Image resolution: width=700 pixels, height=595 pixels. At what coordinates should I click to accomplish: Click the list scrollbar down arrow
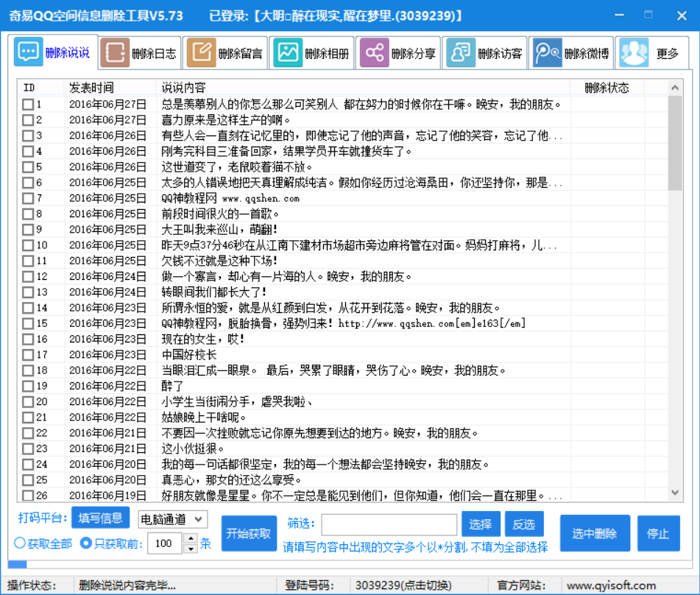coord(675,493)
